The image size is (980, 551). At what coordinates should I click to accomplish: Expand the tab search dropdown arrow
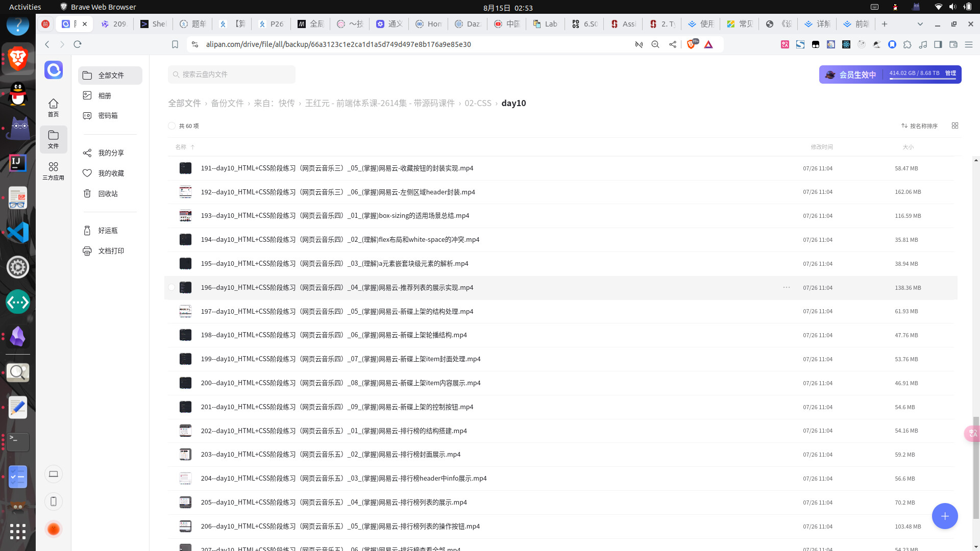tap(920, 24)
